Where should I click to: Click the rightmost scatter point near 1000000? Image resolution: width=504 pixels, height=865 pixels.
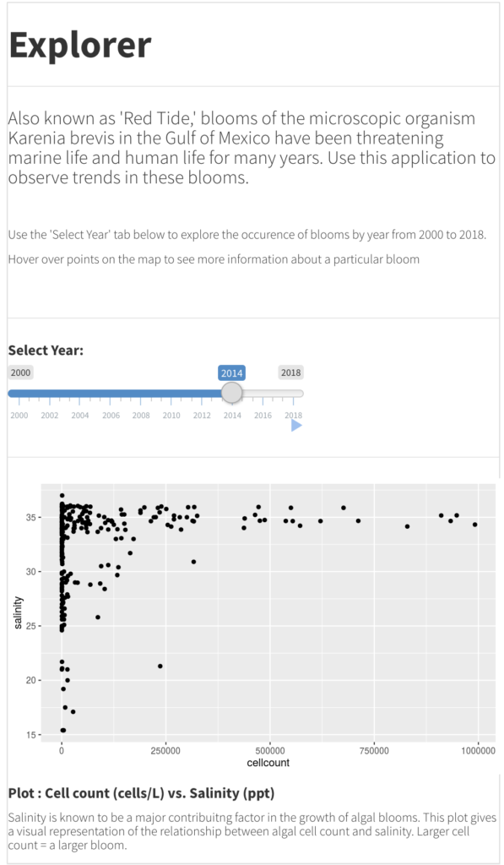(474, 525)
